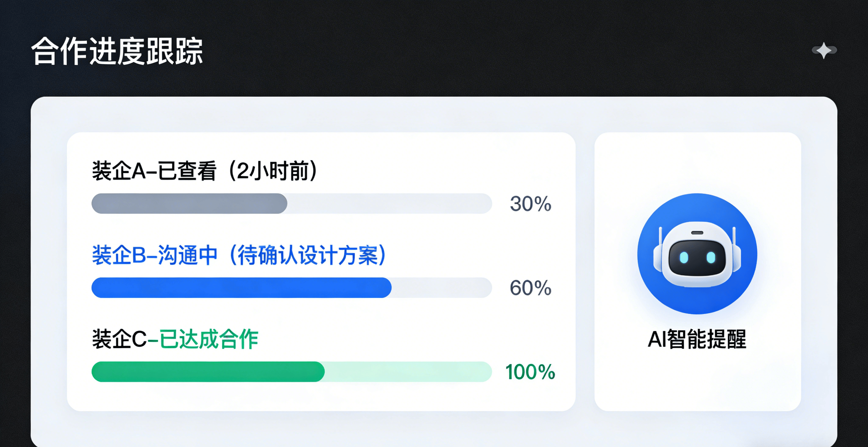
Task: Click the green 已达成合作 status text
Action: pyautogui.click(x=209, y=339)
